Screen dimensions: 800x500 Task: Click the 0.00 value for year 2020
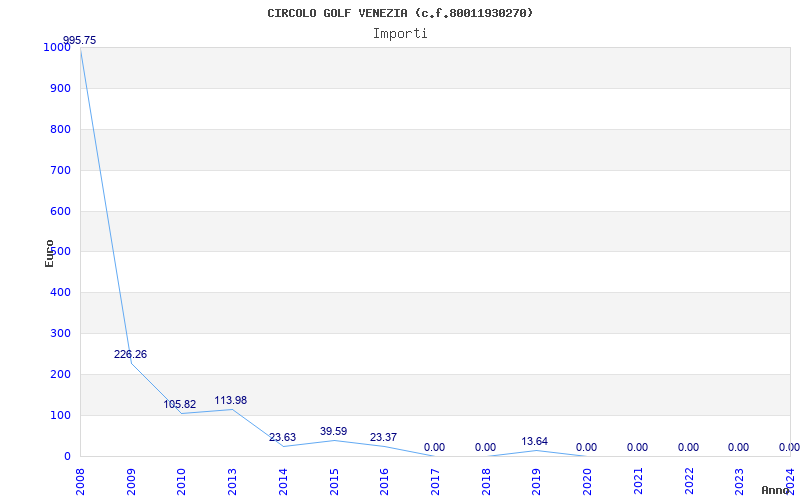tap(586, 447)
